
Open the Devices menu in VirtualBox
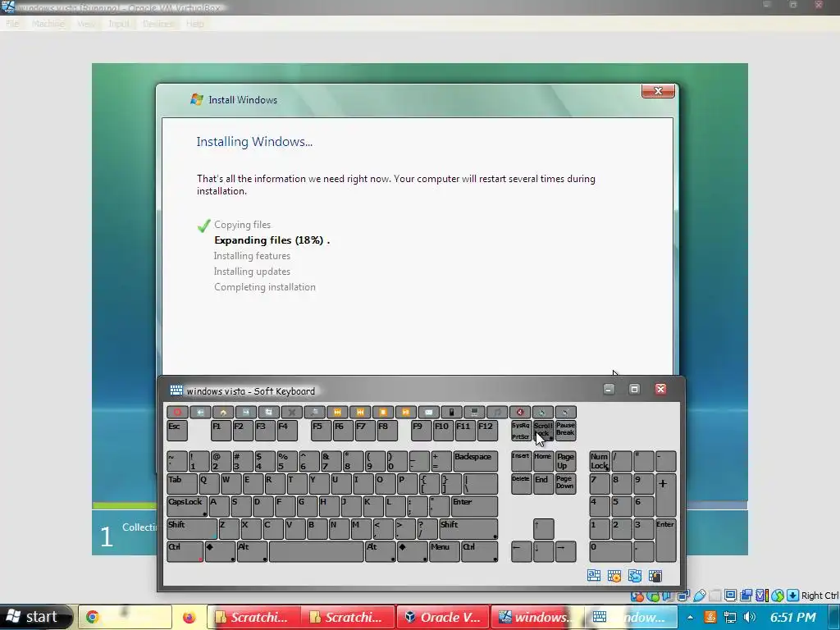[x=158, y=24]
